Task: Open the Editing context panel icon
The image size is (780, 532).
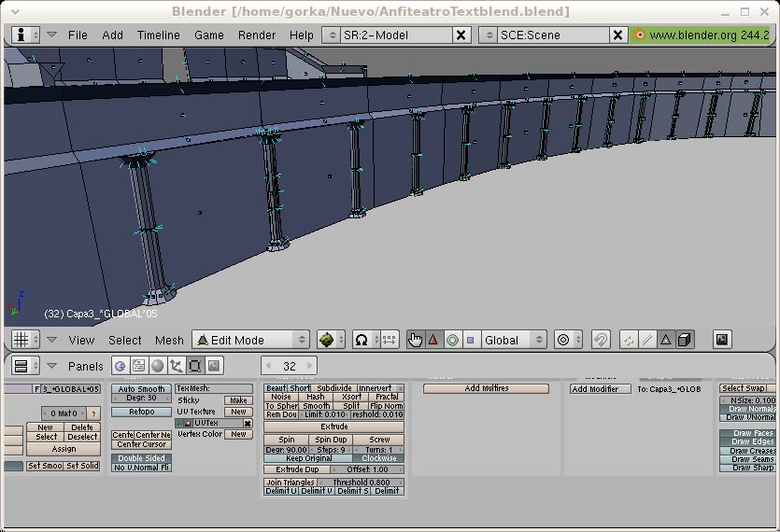Action: [x=195, y=366]
